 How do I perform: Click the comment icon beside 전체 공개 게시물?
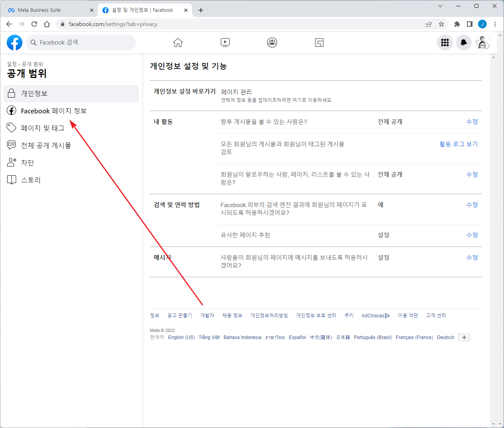[x=12, y=145]
